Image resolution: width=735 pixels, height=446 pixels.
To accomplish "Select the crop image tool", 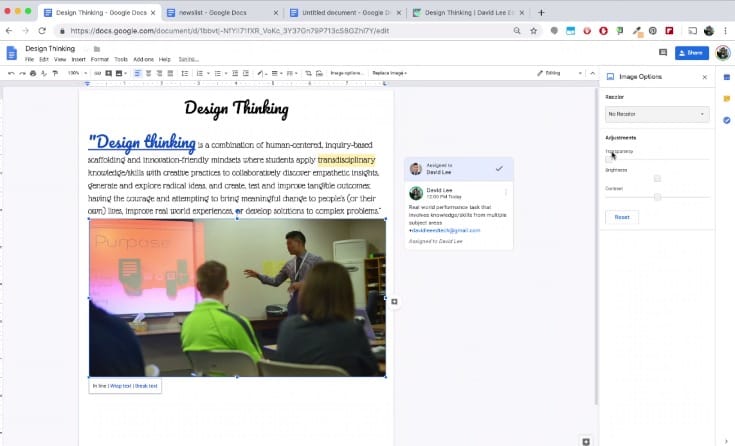I will (308, 73).
